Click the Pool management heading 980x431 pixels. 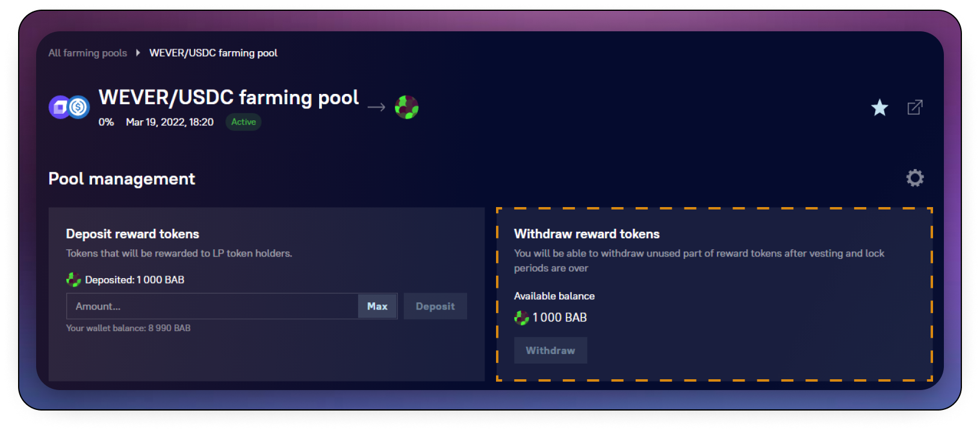122,179
